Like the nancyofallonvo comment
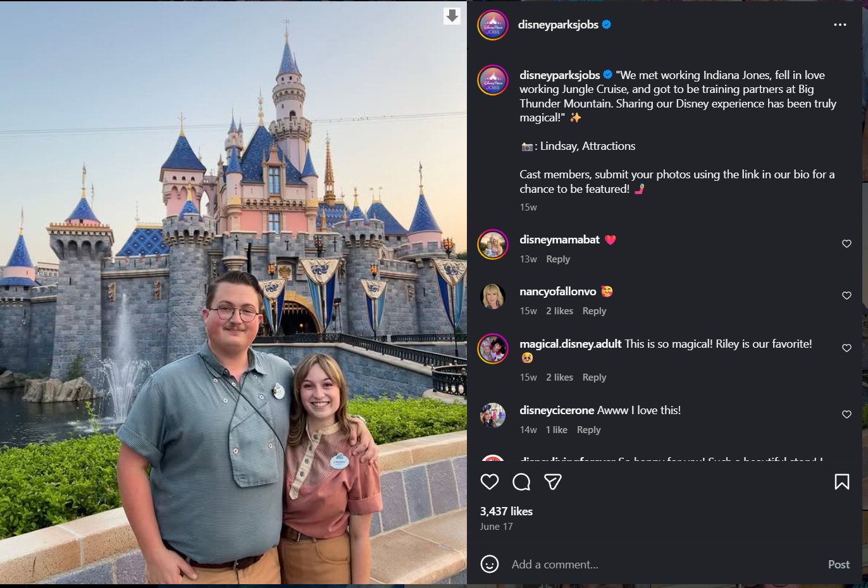This screenshot has height=588, width=868. tap(846, 296)
